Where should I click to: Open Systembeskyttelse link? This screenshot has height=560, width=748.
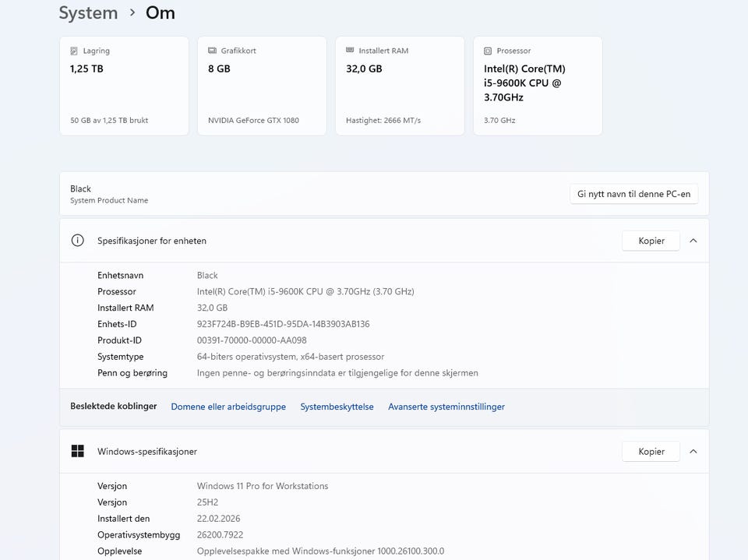(x=337, y=407)
